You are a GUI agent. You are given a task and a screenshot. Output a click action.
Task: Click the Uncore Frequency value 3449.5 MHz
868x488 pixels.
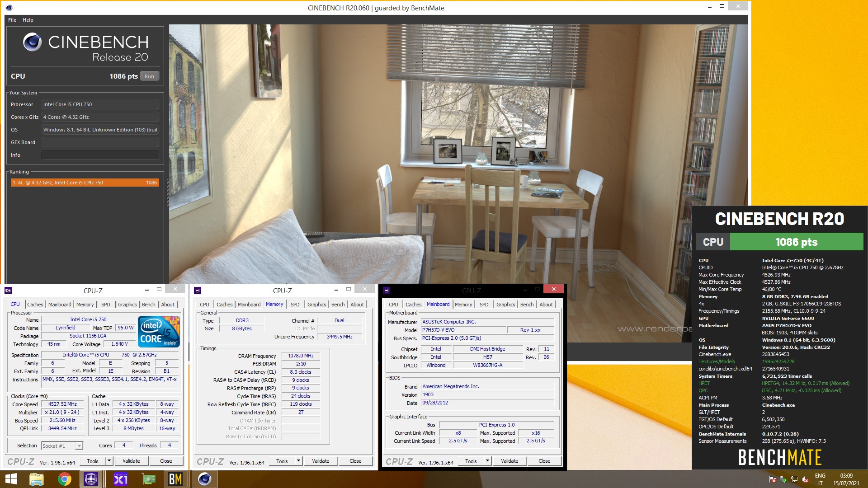pos(340,337)
